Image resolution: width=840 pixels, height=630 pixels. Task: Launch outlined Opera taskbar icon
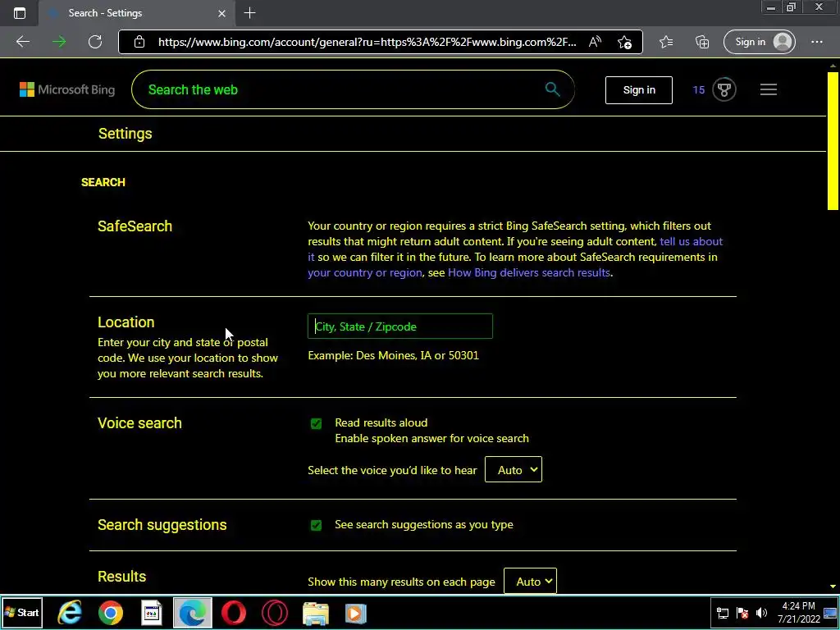point(274,613)
